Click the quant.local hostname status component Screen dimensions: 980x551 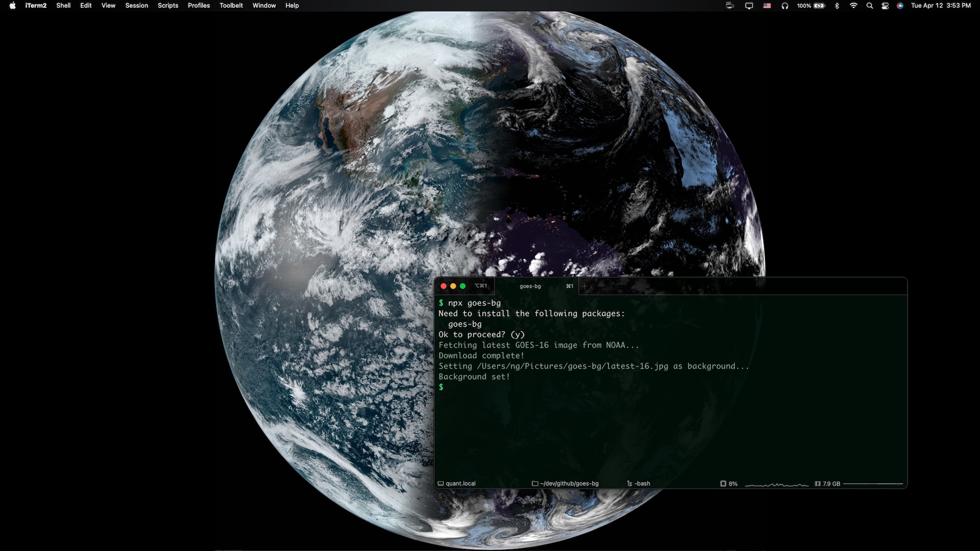457,484
